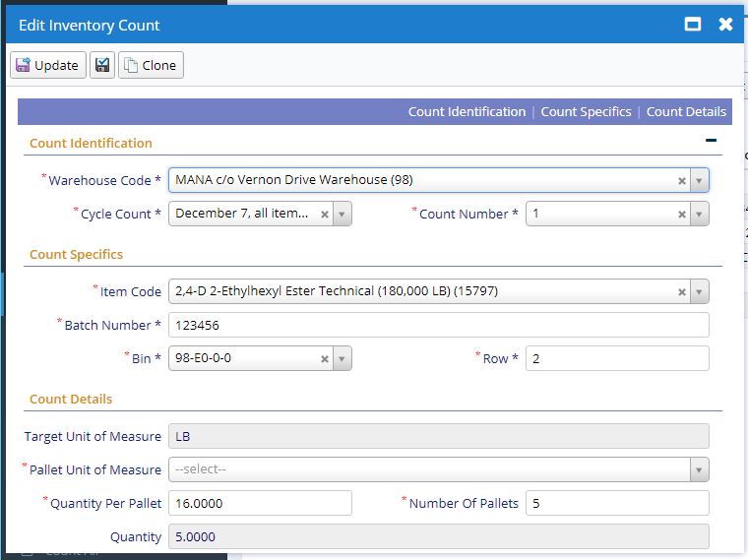The image size is (748, 560).
Task: Clear the Cycle Count selection
Action: tap(325, 215)
